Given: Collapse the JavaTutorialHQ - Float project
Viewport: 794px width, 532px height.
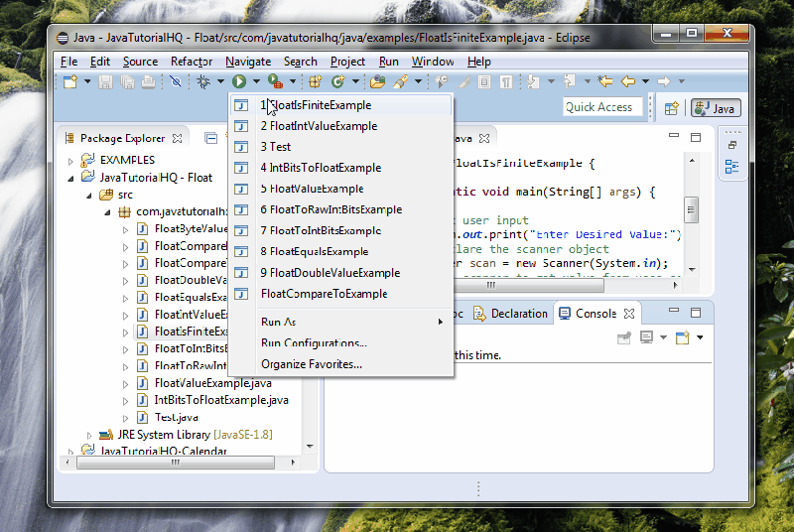Looking at the screenshot, I should (x=70, y=179).
